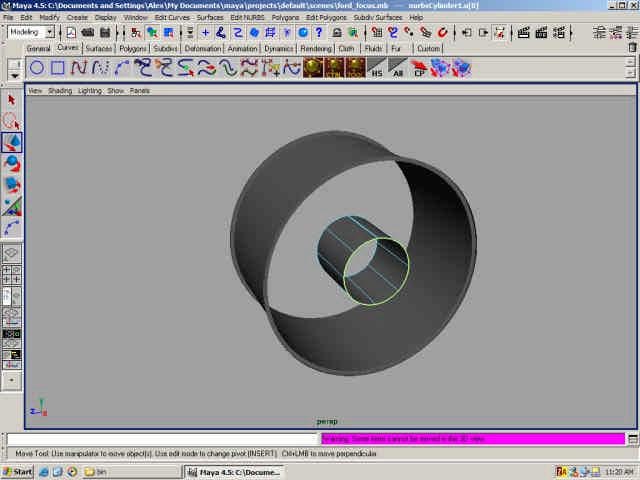This screenshot has width=640, height=480.
Task: Click the HS shelf button
Action: (376, 68)
